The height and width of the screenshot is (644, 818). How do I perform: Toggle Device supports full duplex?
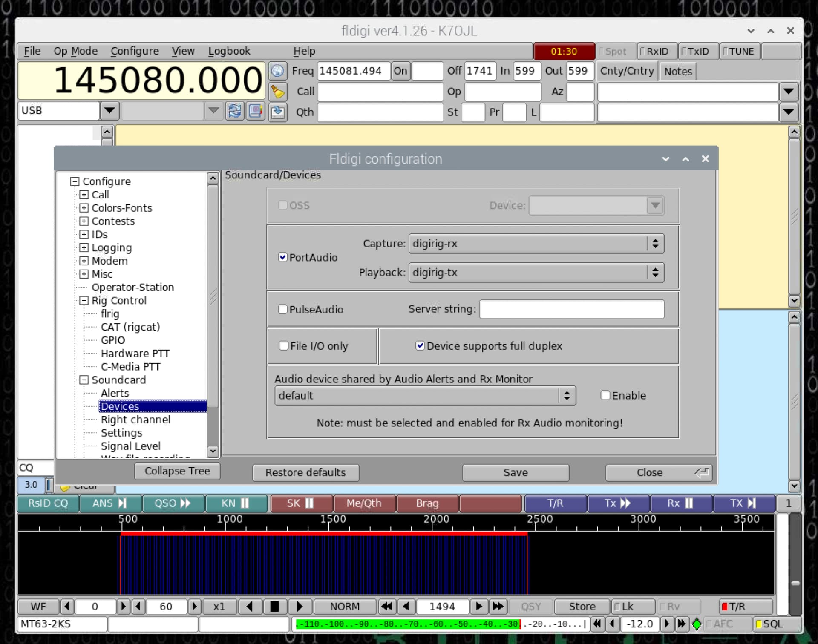click(x=420, y=345)
